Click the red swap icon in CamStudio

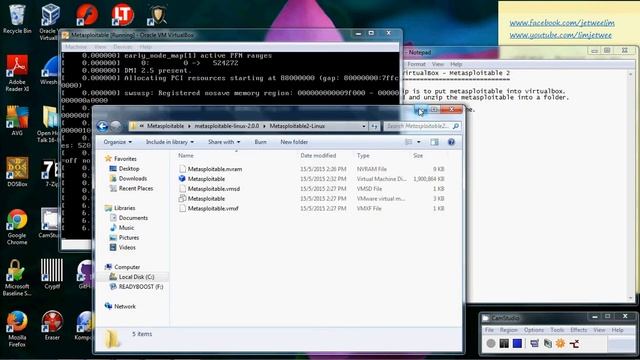pos(574,344)
